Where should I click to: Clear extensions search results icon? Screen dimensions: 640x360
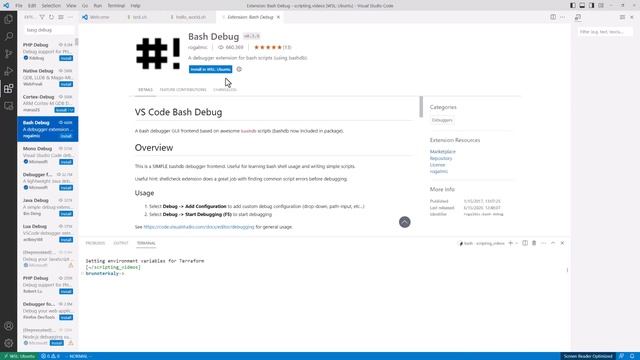(x=61, y=17)
